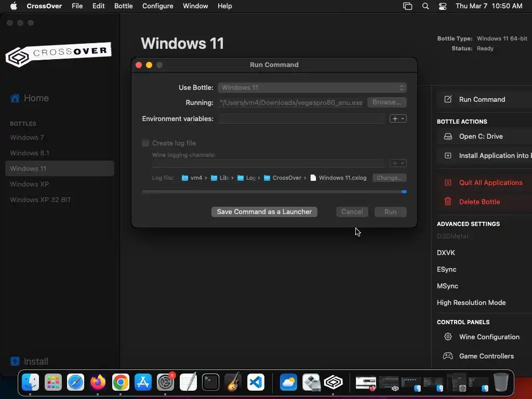
Task: Open the Help menu
Action: click(224, 6)
